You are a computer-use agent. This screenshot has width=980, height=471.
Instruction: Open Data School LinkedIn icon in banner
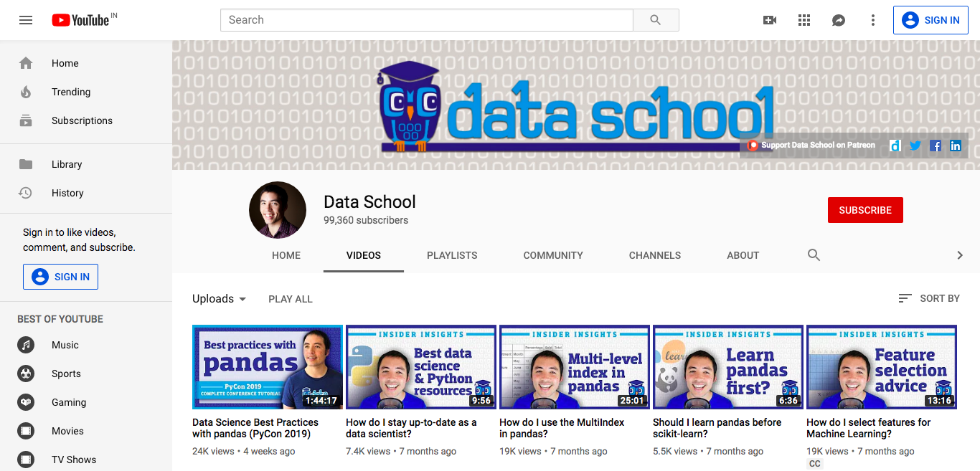point(956,146)
